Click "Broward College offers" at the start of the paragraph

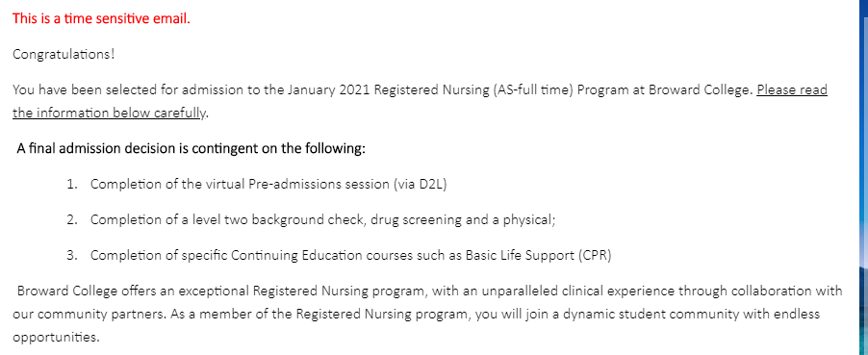tap(83, 291)
